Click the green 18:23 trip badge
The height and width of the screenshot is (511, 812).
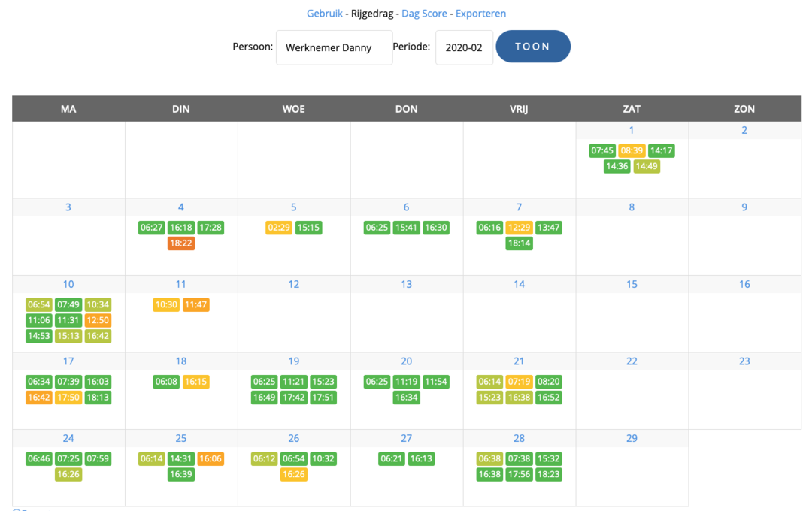(548, 474)
